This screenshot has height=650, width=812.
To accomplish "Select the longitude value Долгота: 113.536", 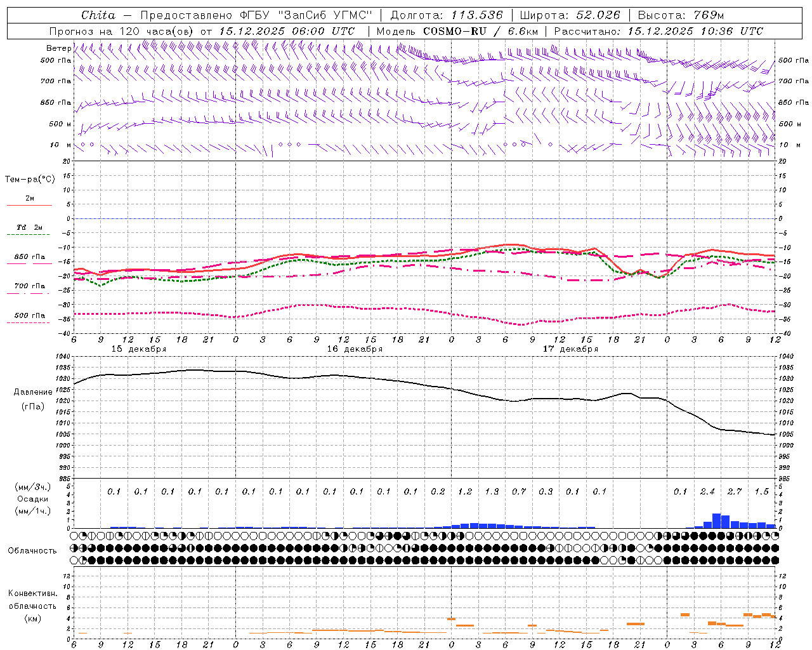I will point(447,15).
